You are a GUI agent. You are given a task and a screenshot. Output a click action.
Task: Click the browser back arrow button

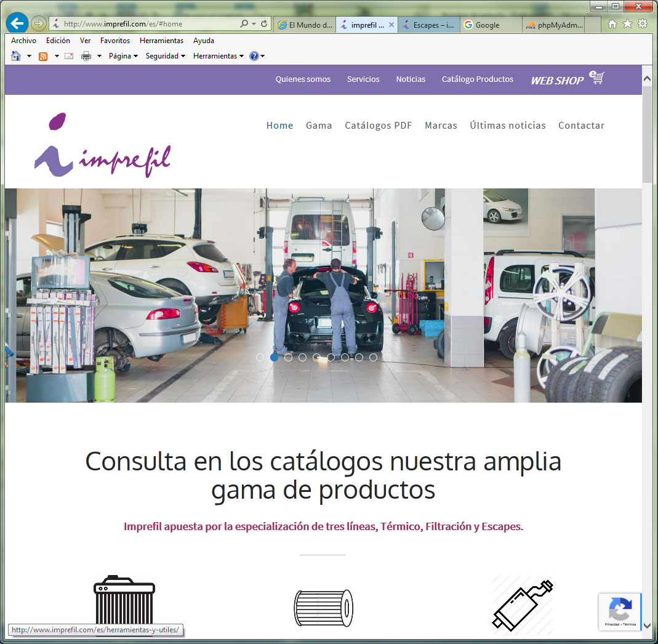17,23
